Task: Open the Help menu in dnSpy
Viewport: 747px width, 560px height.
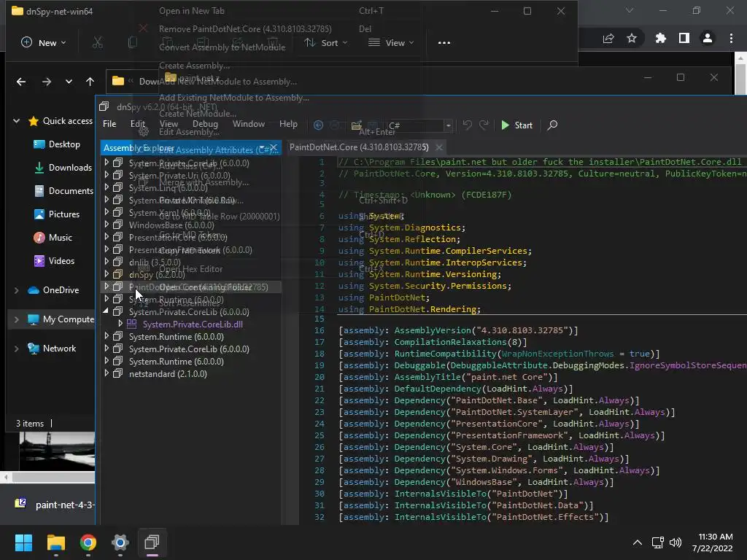Action: pyautogui.click(x=288, y=124)
